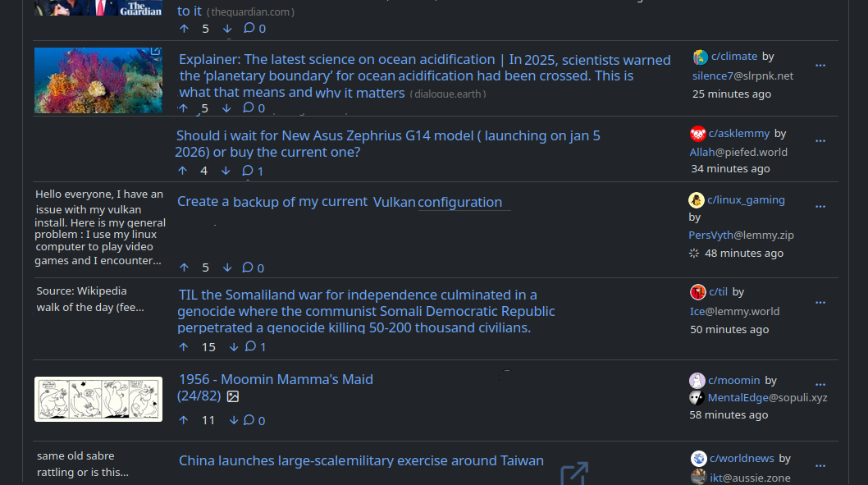Open the three-dot menu for the Asus post
Screen dimensions: 868x485
click(820, 141)
